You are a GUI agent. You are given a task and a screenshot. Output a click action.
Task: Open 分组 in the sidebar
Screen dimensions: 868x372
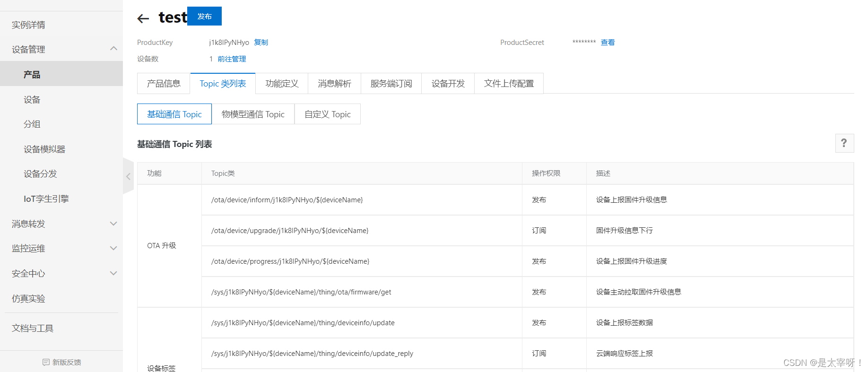[x=32, y=124]
